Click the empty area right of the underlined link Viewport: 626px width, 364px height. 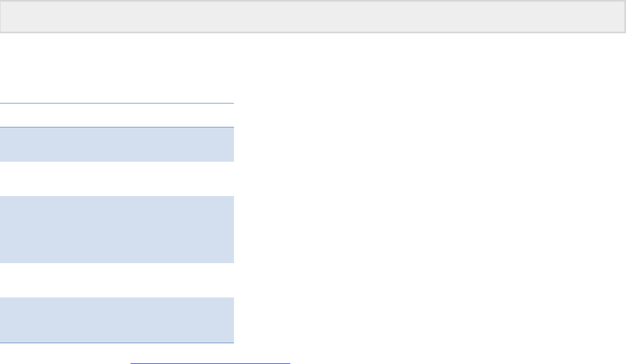416,359
